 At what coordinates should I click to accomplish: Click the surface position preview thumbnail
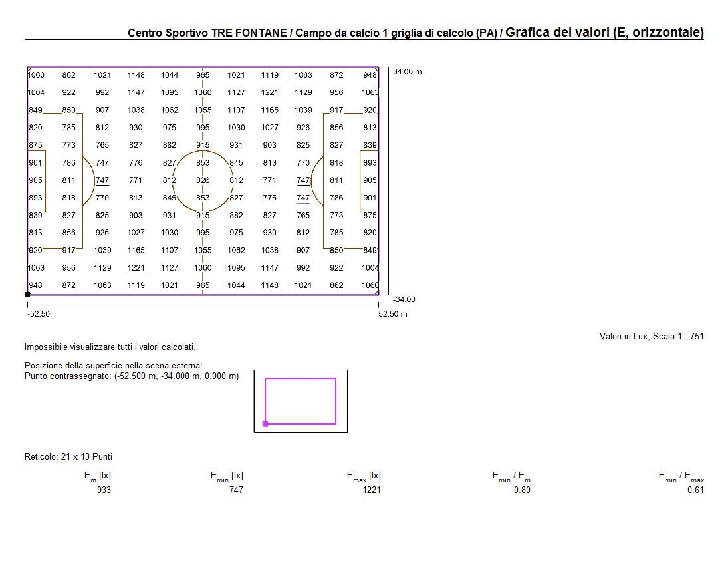coord(301,401)
